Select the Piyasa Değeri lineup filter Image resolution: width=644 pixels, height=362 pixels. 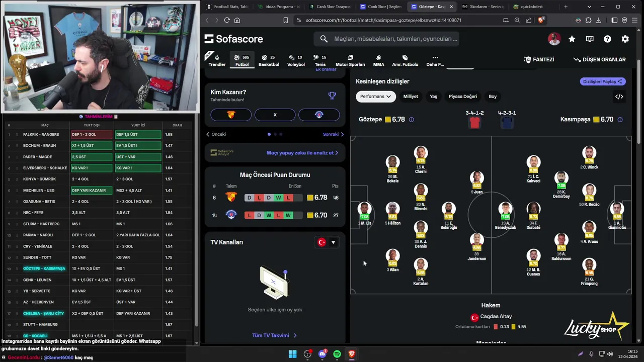pos(463,97)
